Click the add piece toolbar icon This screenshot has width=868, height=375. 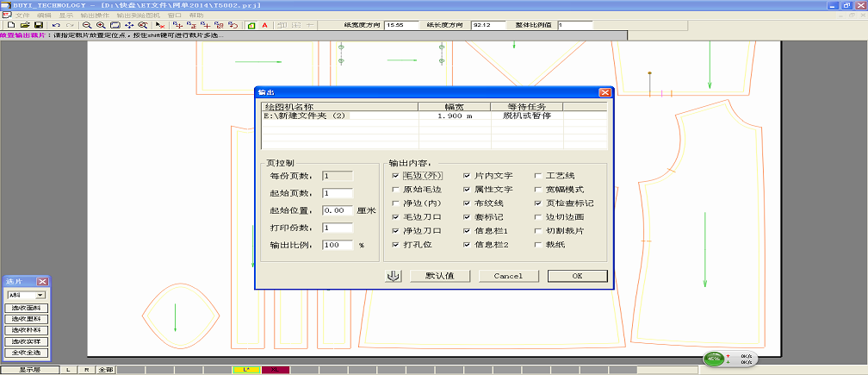pyautogui.click(x=205, y=26)
